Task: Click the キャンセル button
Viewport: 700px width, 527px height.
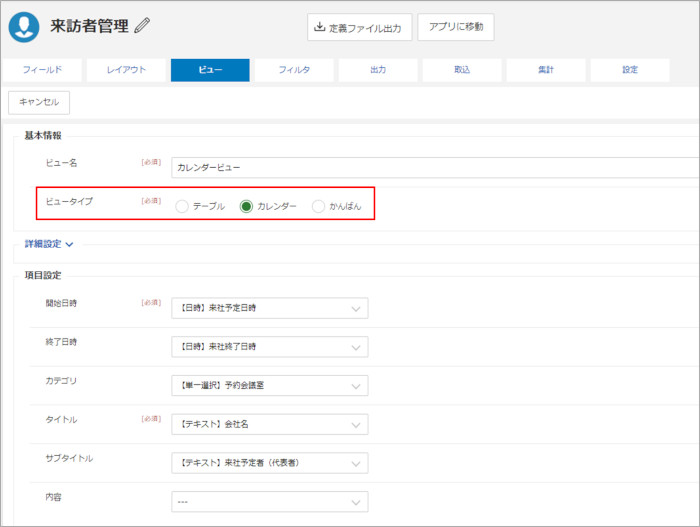Action: (39, 102)
